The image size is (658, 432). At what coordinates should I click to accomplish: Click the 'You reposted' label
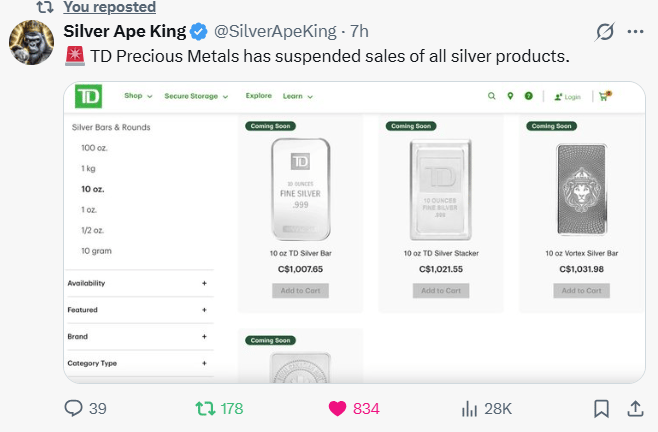click(x=109, y=7)
